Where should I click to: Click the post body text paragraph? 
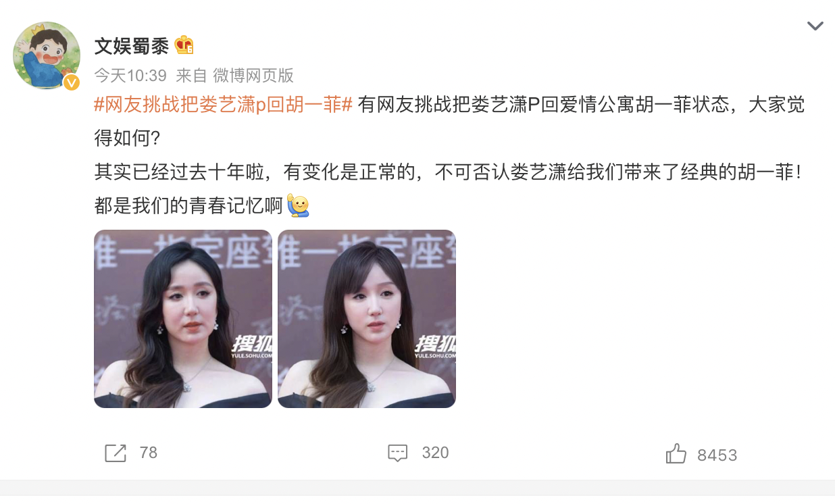click(x=450, y=155)
